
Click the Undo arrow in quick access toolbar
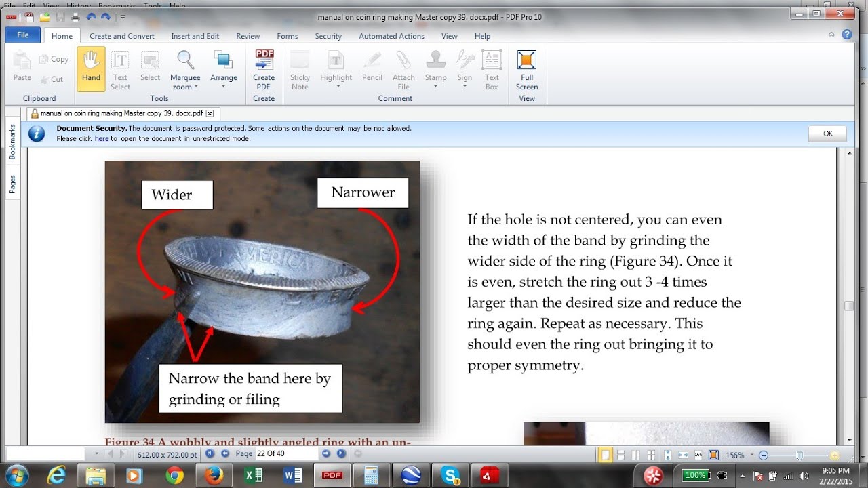[x=91, y=17]
